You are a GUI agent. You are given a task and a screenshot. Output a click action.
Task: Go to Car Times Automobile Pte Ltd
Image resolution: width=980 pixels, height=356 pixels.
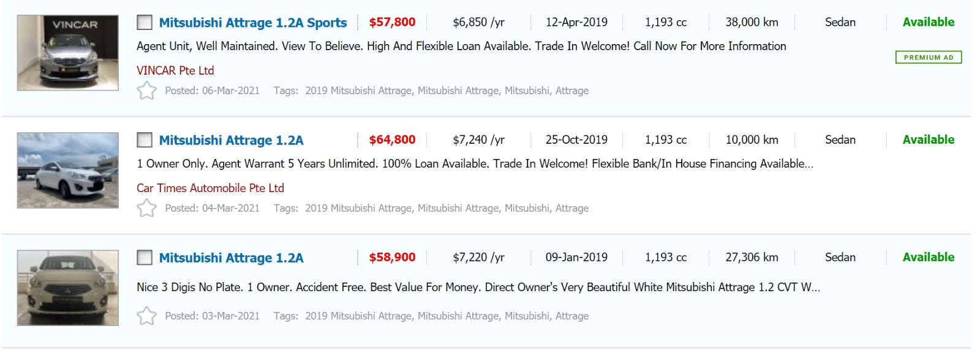(210, 188)
